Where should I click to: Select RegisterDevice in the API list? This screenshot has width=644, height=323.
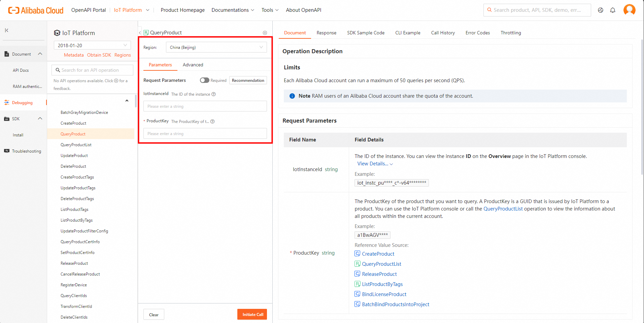pos(74,285)
